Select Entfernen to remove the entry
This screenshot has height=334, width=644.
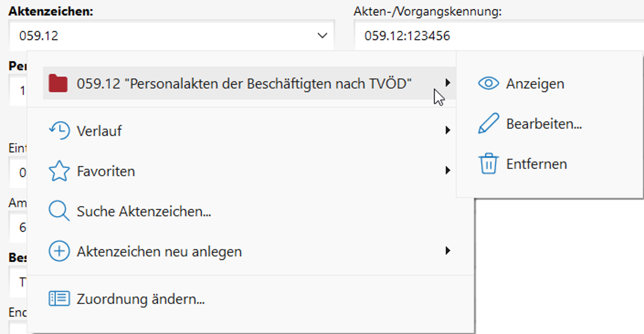[x=536, y=164]
